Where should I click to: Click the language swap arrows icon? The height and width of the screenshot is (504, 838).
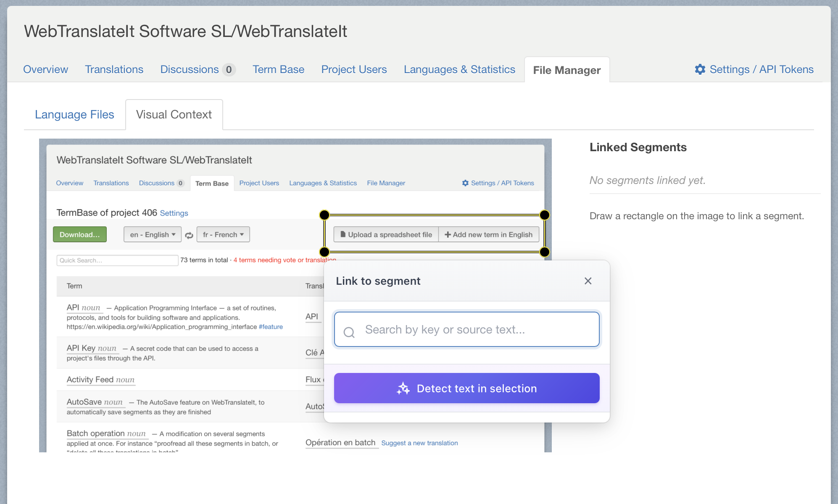tap(189, 235)
